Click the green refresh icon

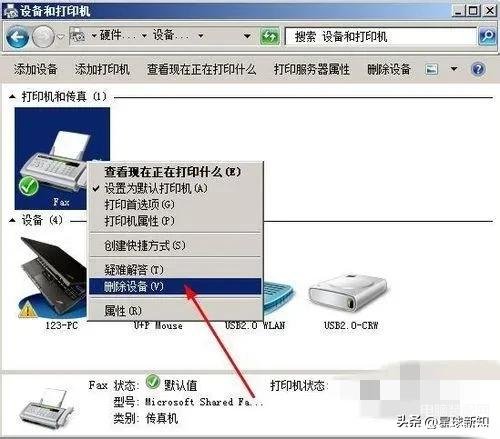click(270, 36)
